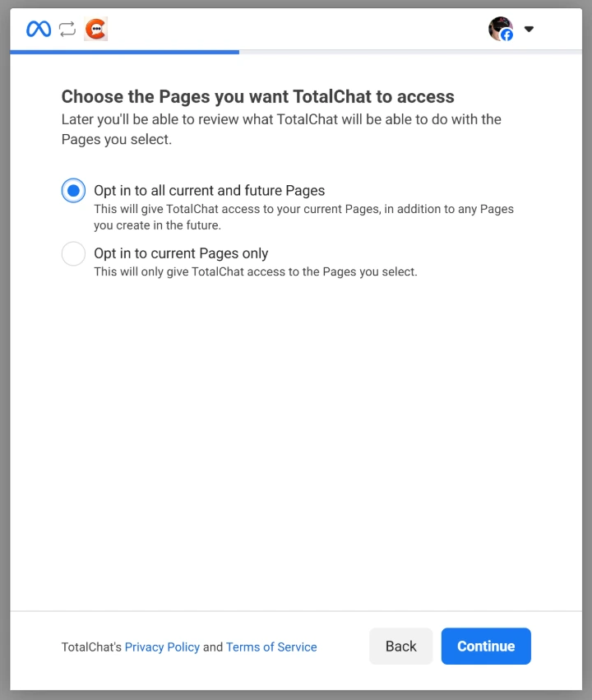Click the two-arrow exchange icon
Screen dimensions: 592x700
point(67,29)
